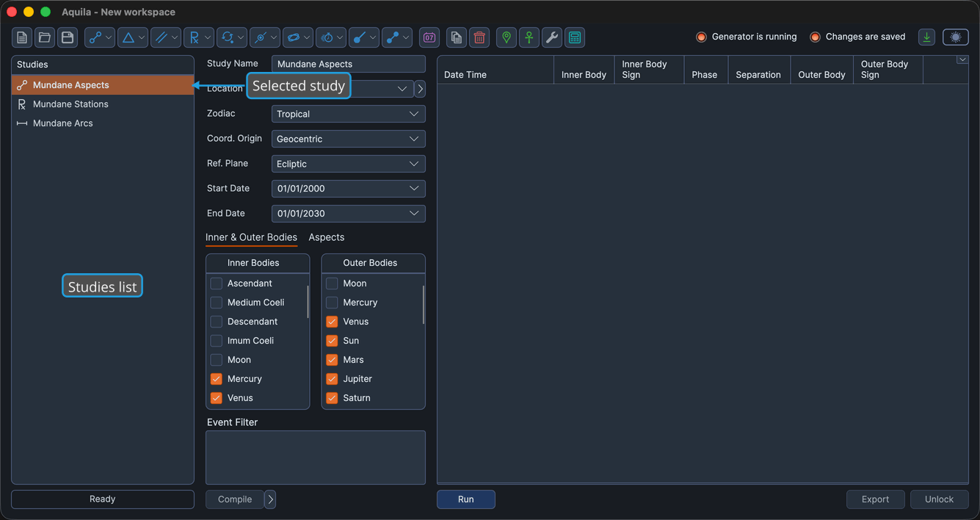This screenshot has height=520, width=980.
Task: Select the Inner & Outer Bodies tab
Action: (251, 237)
